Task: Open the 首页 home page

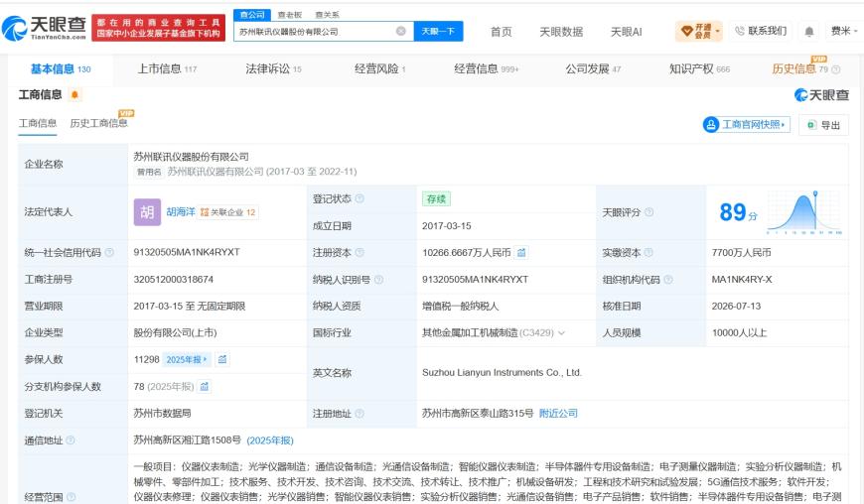Action: tap(501, 32)
